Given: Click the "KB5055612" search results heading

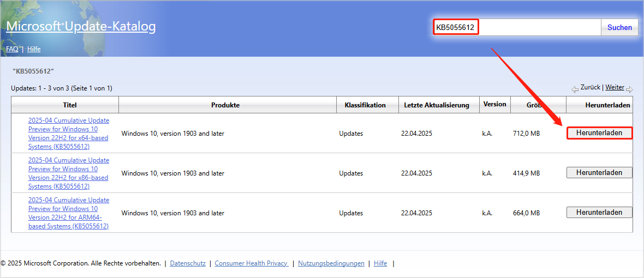Looking at the screenshot, I should pos(33,71).
